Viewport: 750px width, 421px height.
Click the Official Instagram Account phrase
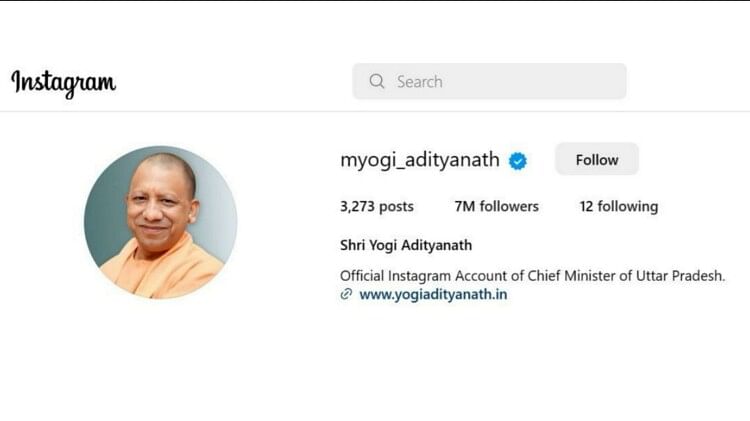click(x=432, y=276)
